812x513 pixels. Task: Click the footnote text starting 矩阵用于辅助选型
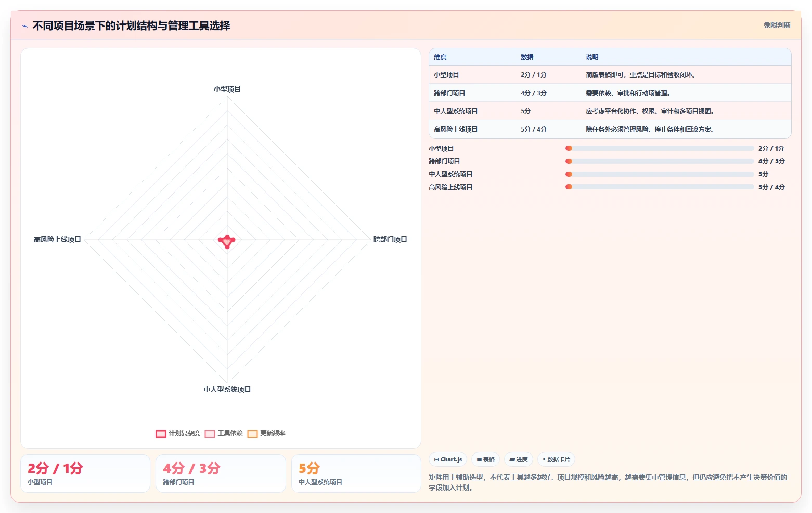(608, 482)
